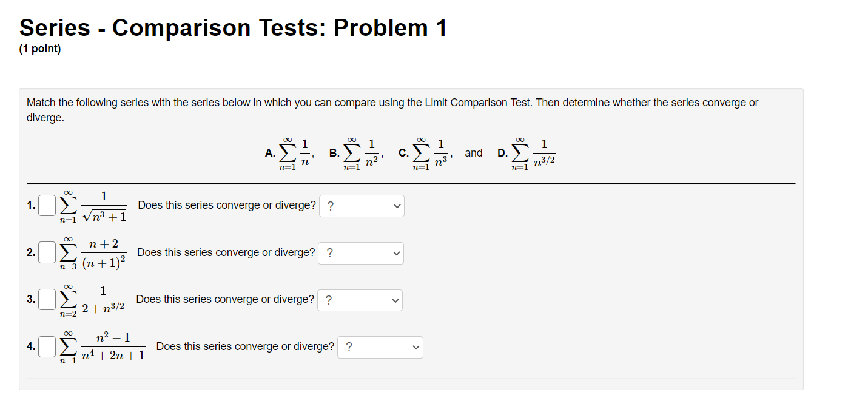Click the (1 point) label under the heading

[39, 48]
